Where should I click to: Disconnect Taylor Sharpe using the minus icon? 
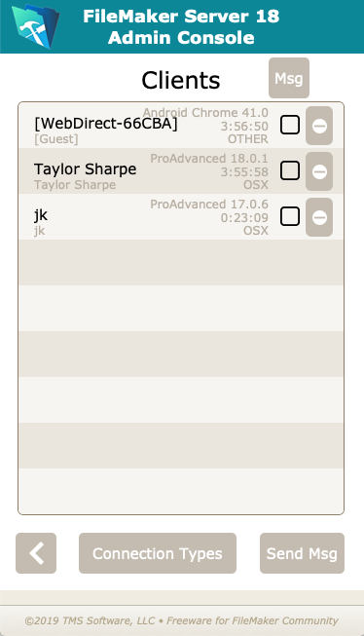(319, 171)
